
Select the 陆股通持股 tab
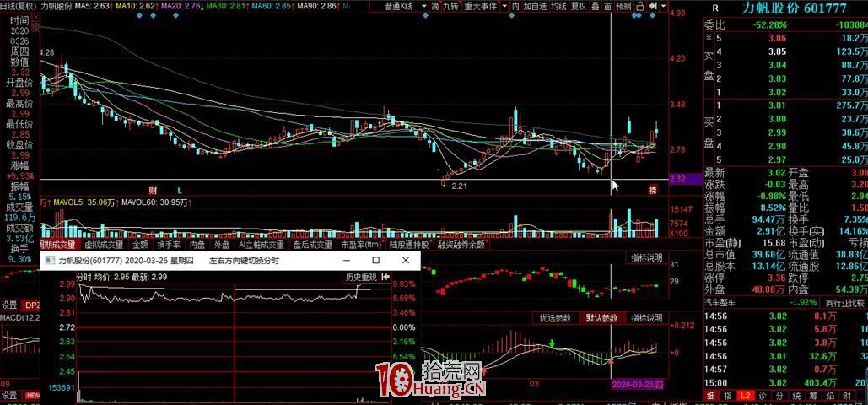409,245
